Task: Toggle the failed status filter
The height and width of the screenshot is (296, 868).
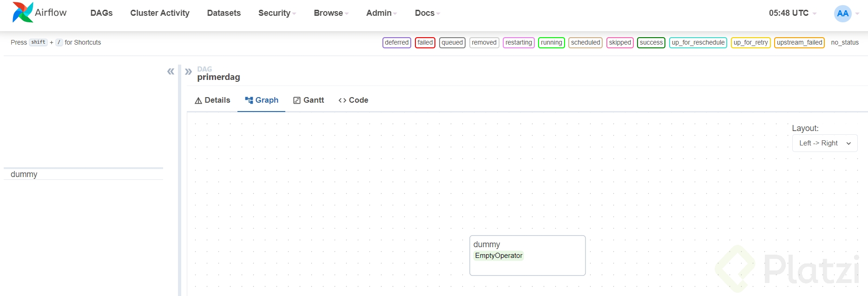Action: coord(425,43)
